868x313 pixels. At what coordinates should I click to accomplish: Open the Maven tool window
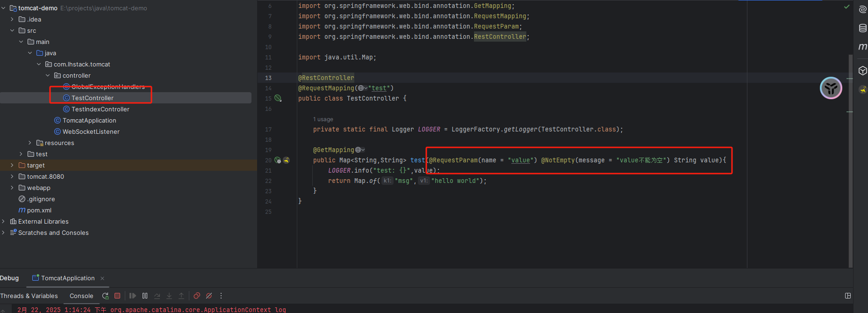click(862, 47)
